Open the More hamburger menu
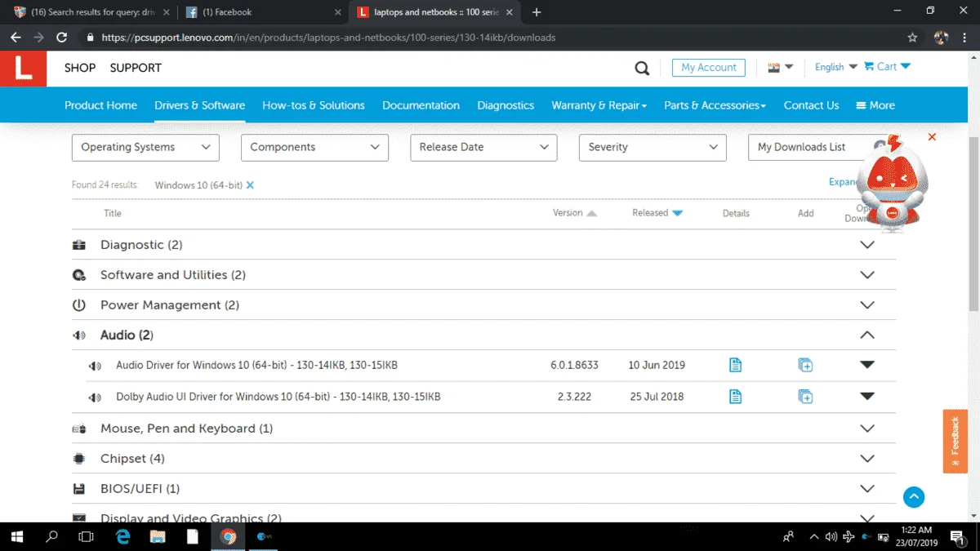Viewport: 980px width, 551px height. [875, 105]
